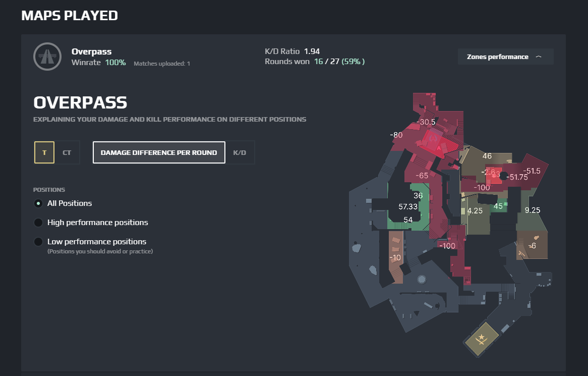Click the -65 zone value on map
The image size is (588, 376).
pyautogui.click(x=422, y=176)
